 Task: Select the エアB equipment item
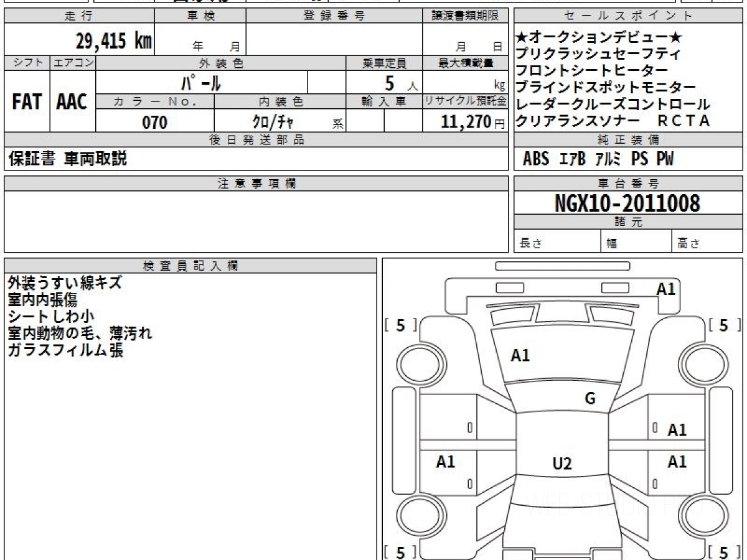[x=572, y=159]
